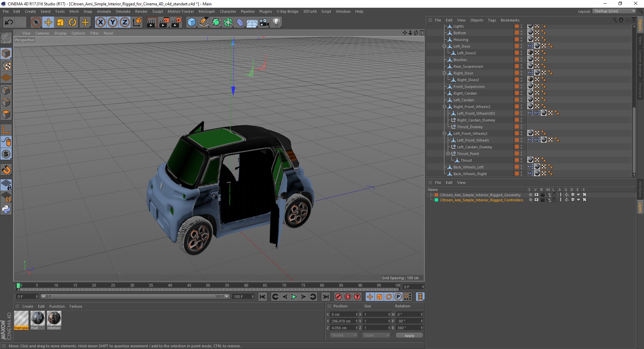Click the Record Active Objects button
The width and height of the screenshot is (644, 349).
pyautogui.click(x=338, y=297)
